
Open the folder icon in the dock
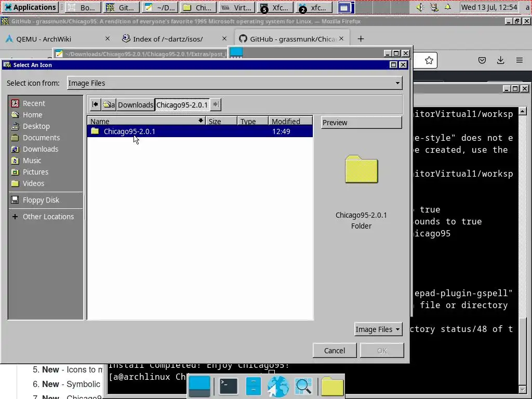coord(332,387)
